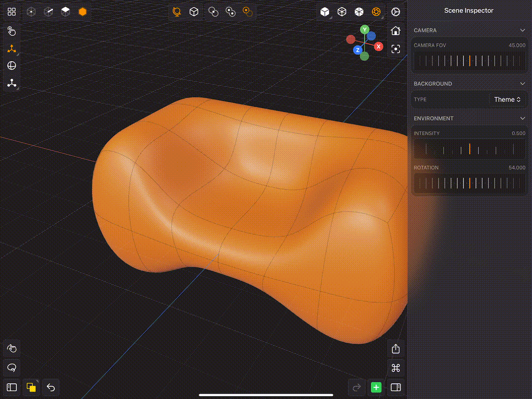The image size is (532, 399).
Task: Redo the last action
Action: click(356, 387)
